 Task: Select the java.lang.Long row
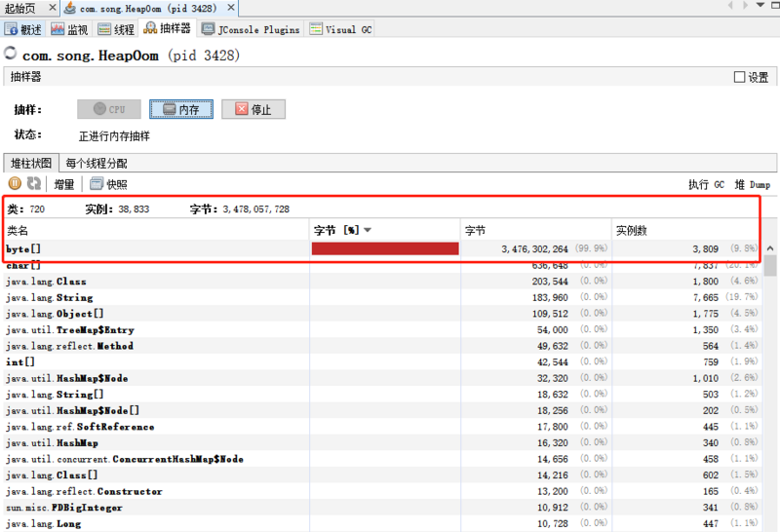click(x=382, y=523)
